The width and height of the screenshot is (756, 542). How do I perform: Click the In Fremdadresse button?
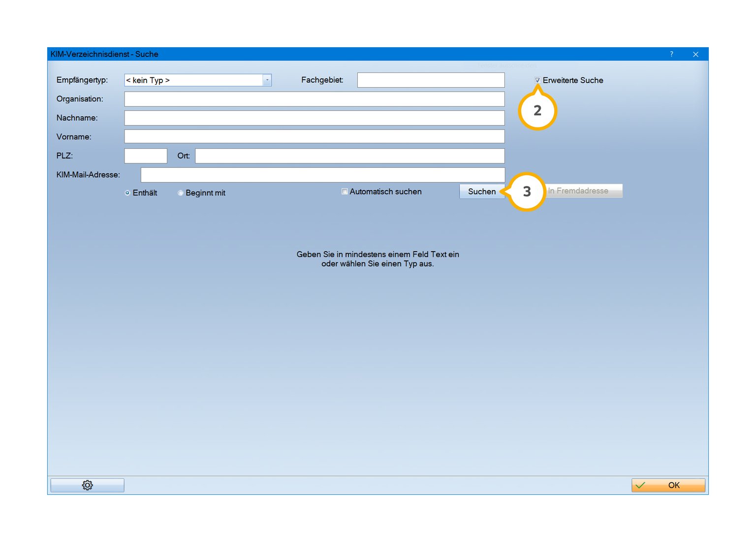584,191
